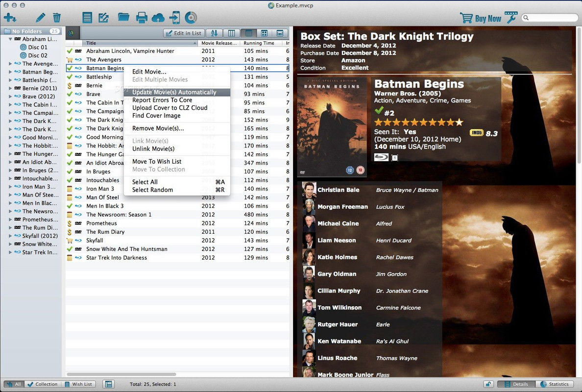Click Morgan Freeman cast name
This screenshot has width=582, height=392.
click(342, 207)
